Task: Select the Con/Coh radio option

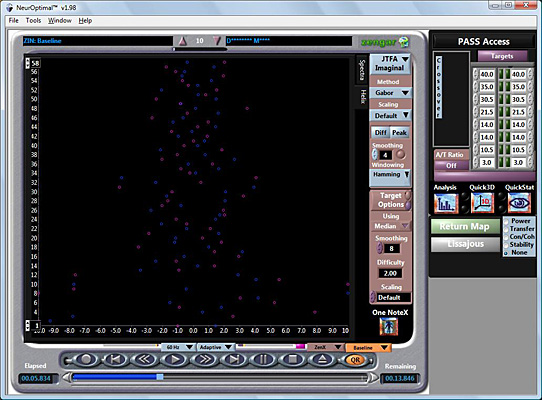Action: (x=506, y=237)
